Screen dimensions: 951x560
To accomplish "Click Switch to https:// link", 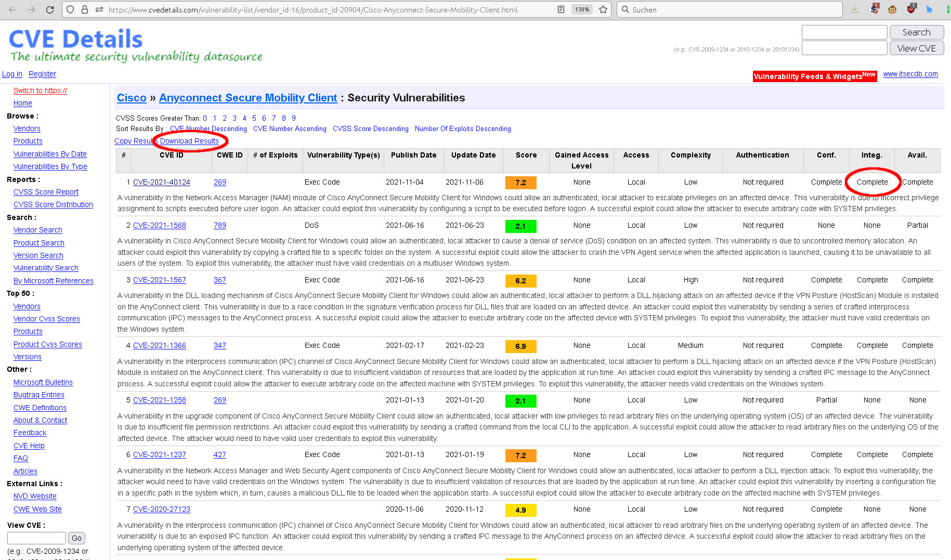I will [x=40, y=90].
